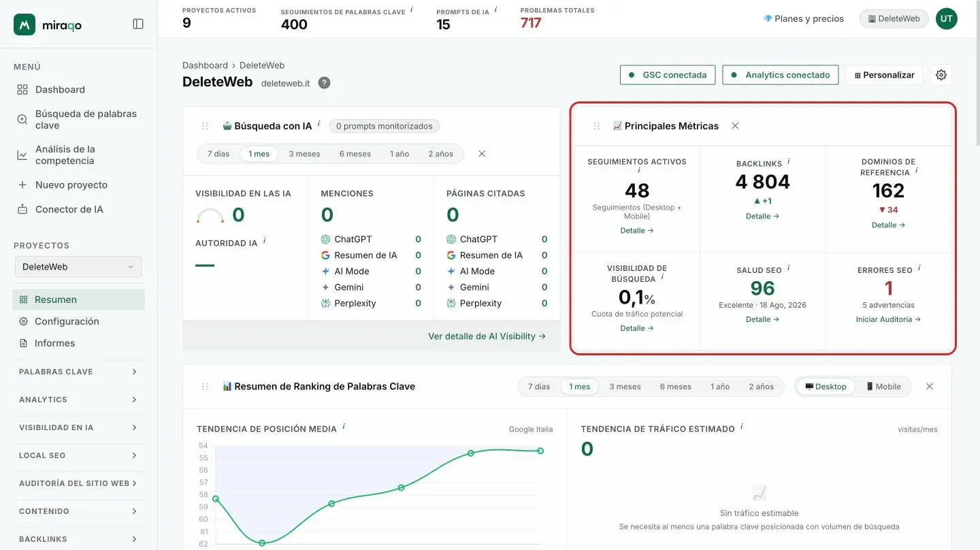This screenshot has width=980, height=550.
Task: Click the drag handle of Principales Métricas
Action: [x=597, y=126]
